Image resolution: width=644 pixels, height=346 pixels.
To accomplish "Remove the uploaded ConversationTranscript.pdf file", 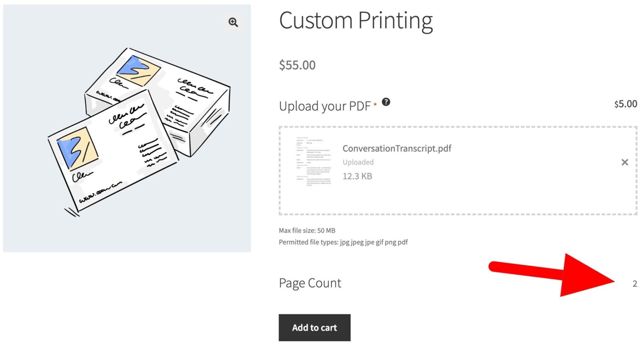I will (625, 162).
